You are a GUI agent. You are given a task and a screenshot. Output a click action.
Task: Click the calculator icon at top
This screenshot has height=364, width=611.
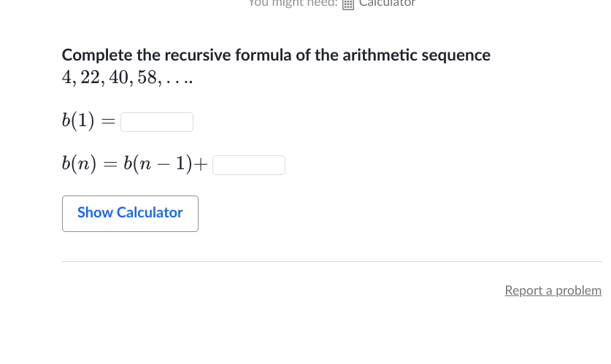[348, 4]
